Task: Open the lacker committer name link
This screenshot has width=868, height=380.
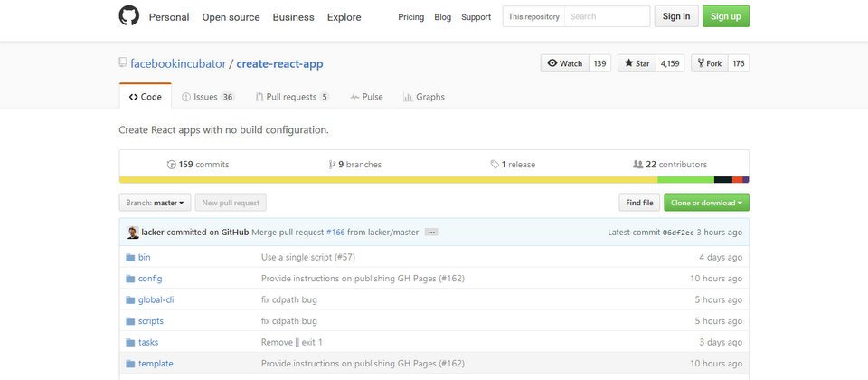Action: [153, 233]
